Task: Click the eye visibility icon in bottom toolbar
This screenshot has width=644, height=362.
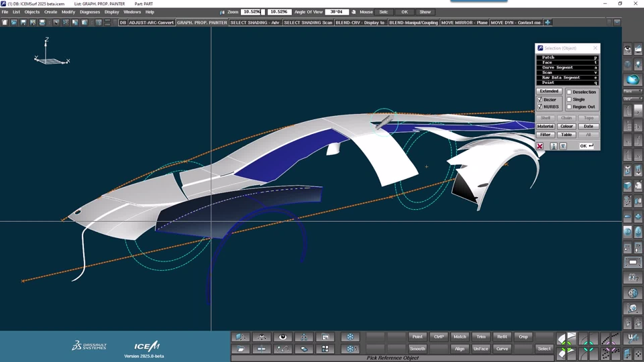Action: click(x=282, y=337)
